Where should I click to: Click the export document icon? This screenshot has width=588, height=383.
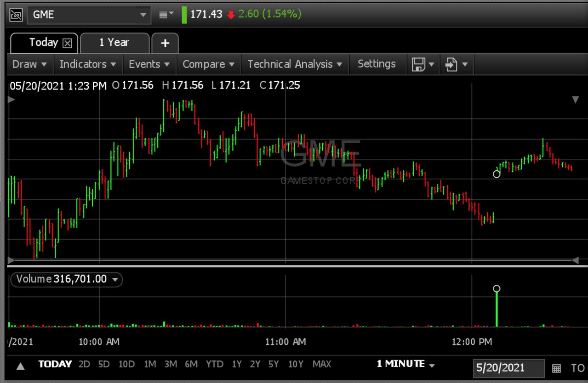coord(451,65)
